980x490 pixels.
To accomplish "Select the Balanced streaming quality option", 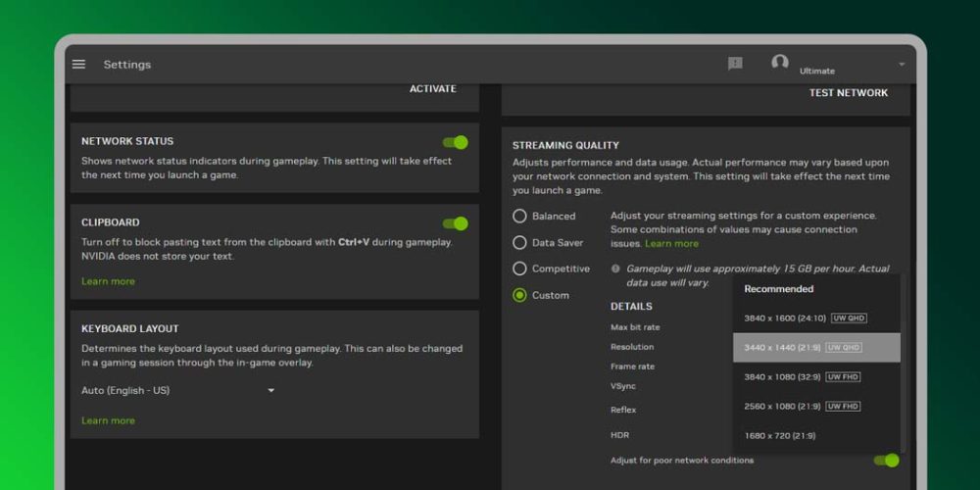I will click(520, 217).
